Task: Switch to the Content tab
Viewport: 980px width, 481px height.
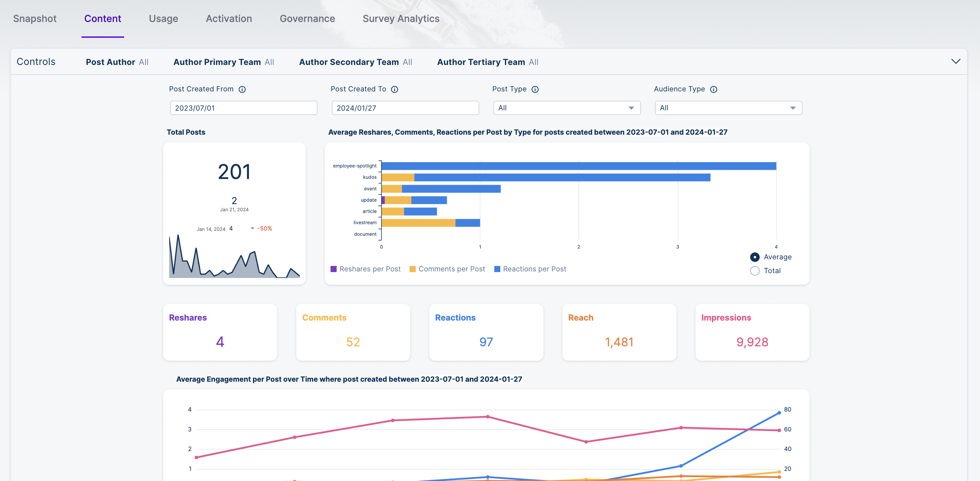Action: (x=103, y=19)
